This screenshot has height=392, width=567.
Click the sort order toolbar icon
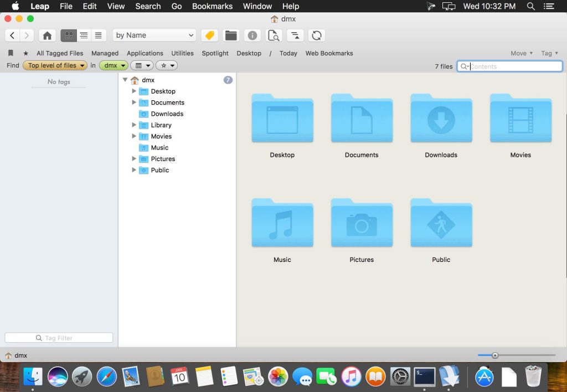pos(295,35)
